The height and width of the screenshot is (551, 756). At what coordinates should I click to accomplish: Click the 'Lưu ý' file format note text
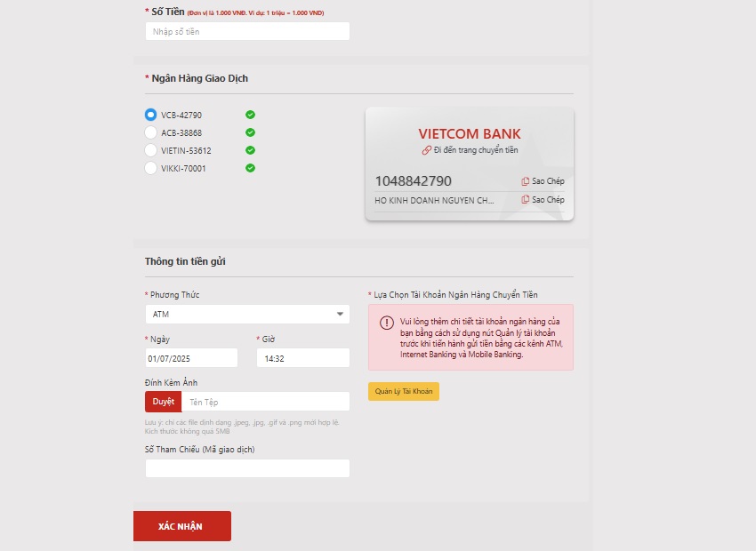242,427
